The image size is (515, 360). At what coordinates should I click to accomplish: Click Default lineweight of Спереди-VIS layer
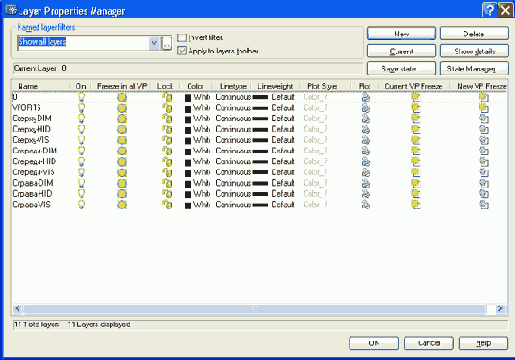pyautogui.click(x=283, y=172)
